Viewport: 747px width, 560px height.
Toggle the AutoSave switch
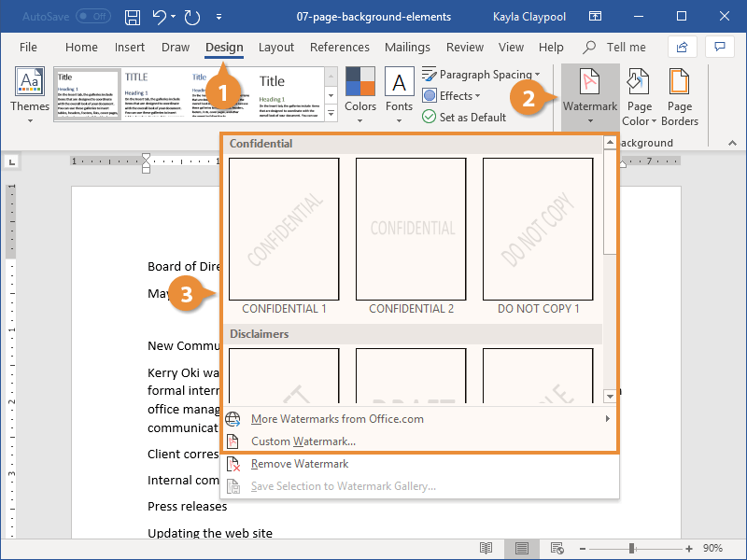(92, 17)
